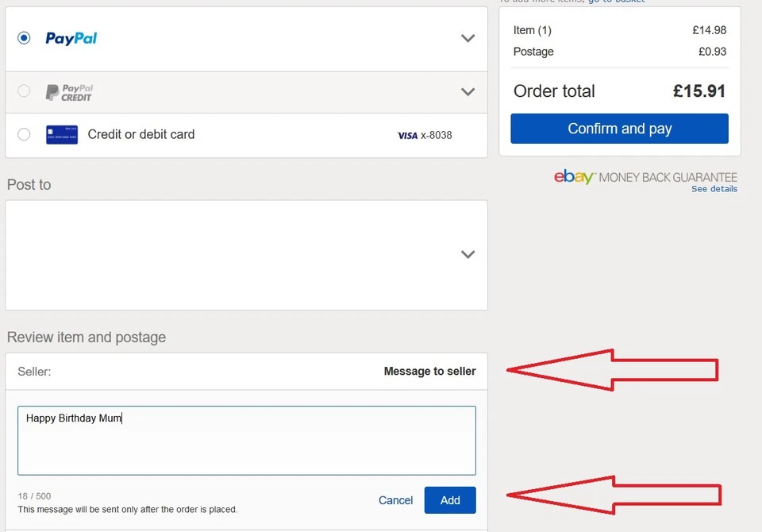Click the eBay logo beside Money Back Guarantee
Viewport: 762px width, 532px height.
(574, 176)
